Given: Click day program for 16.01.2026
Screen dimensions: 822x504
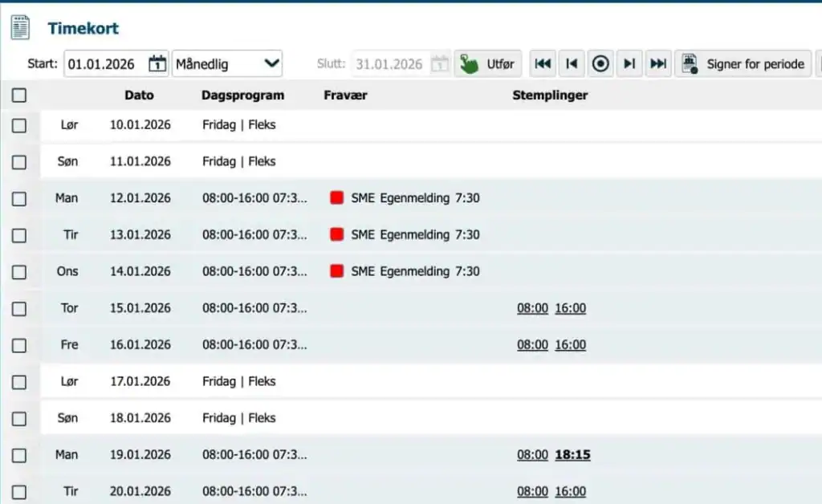Looking at the screenshot, I should coord(254,345).
